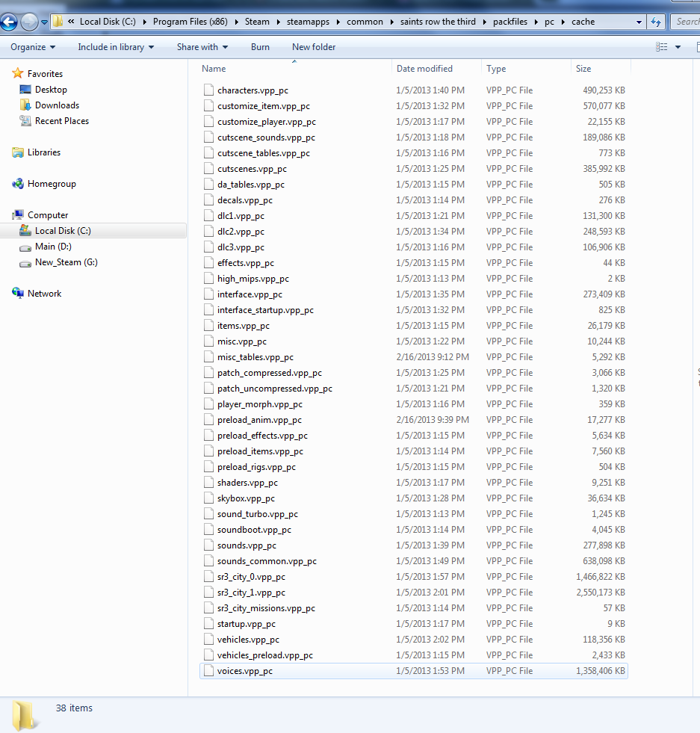This screenshot has height=733, width=700.
Task: Select the New_Steam (G:) drive icon
Action: coord(25,263)
